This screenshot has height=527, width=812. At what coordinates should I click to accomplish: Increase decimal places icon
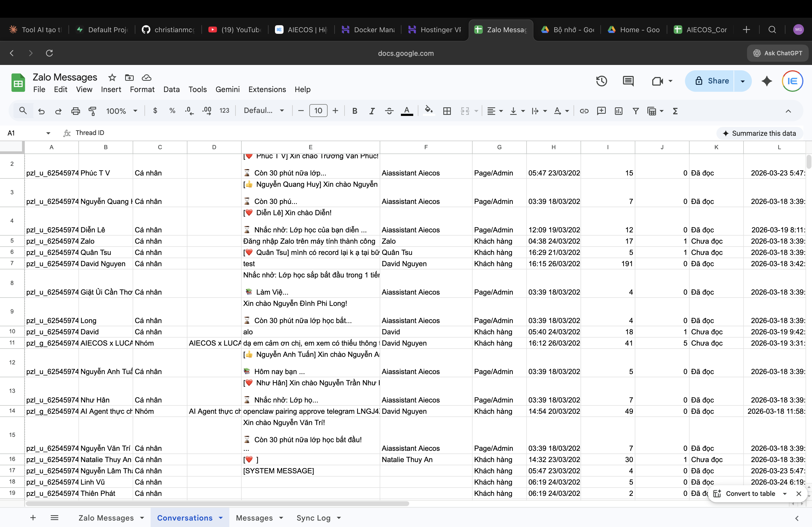206,111
